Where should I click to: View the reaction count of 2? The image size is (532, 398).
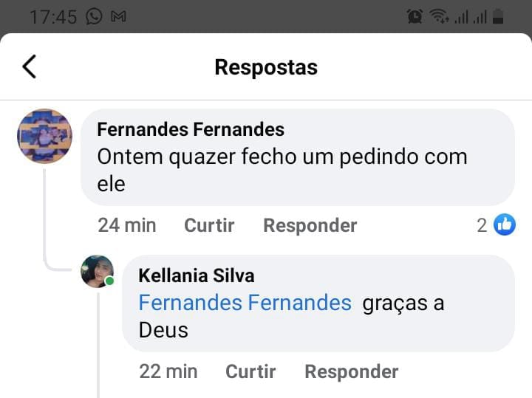pos(482,225)
